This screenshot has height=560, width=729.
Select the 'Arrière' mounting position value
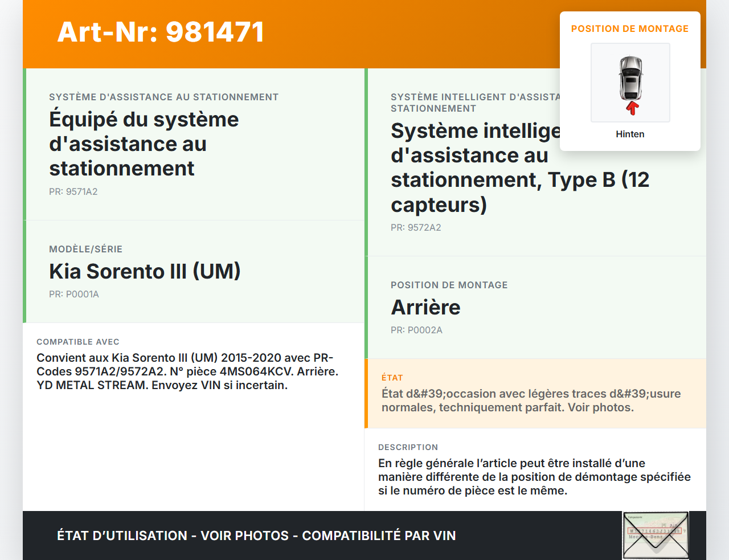click(x=425, y=307)
